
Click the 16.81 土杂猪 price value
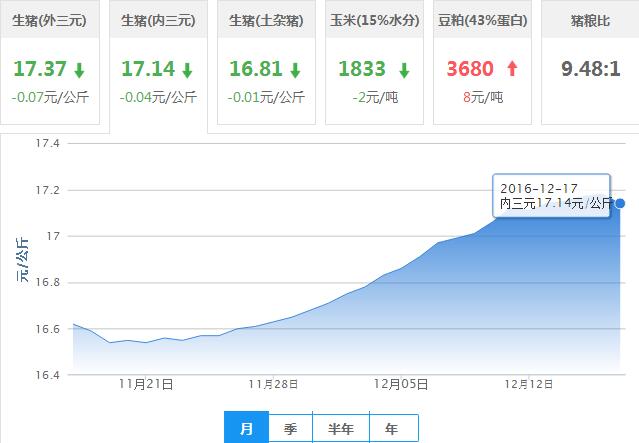[x=256, y=68]
